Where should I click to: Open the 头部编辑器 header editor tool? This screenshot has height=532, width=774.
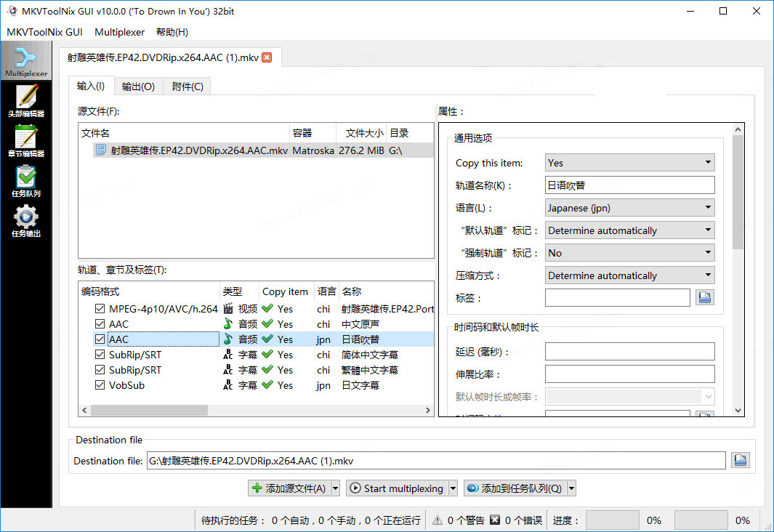pos(26,101)
